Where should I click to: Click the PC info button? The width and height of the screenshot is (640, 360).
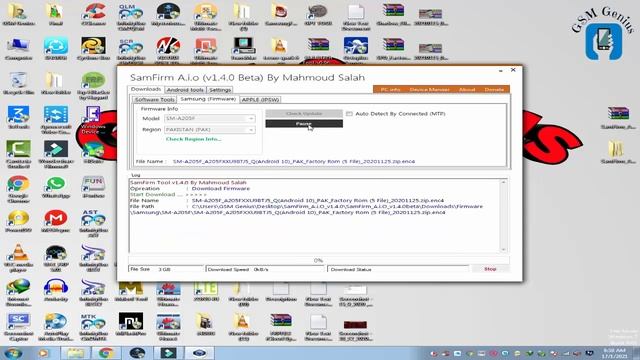(390, 89)
